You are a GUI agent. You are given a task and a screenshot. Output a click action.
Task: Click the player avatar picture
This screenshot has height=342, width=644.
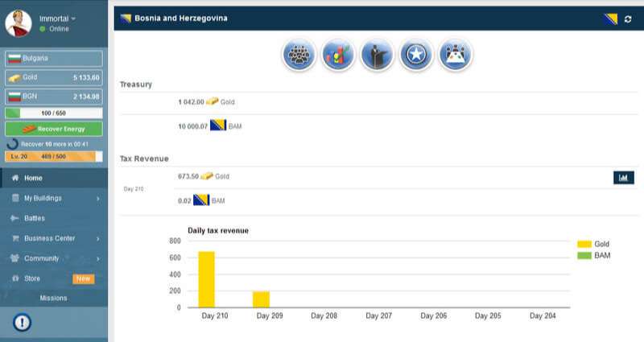pyautogui.click(x=19, y=23)
